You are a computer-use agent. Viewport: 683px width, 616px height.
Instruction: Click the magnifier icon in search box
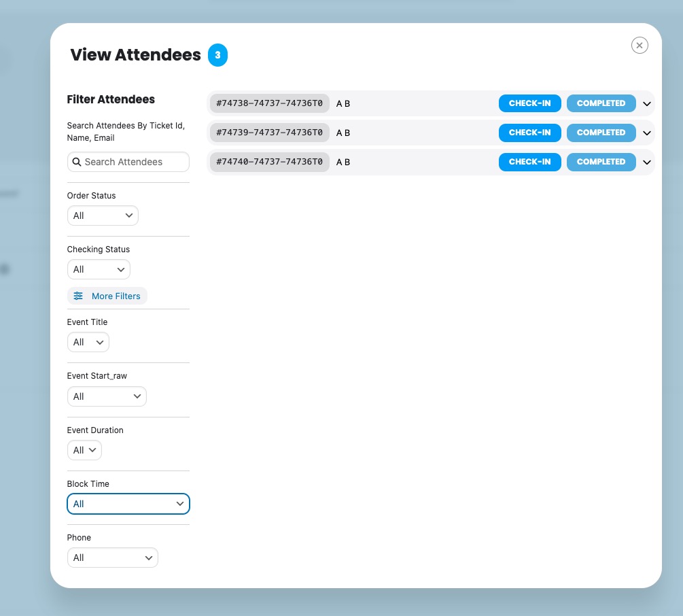tap(77, 162)
